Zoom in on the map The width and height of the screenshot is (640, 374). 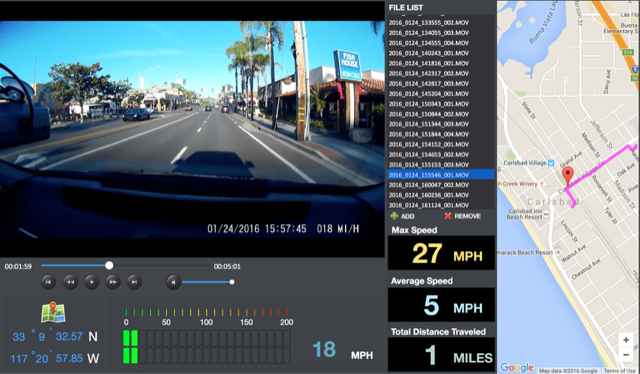point(626,340)
